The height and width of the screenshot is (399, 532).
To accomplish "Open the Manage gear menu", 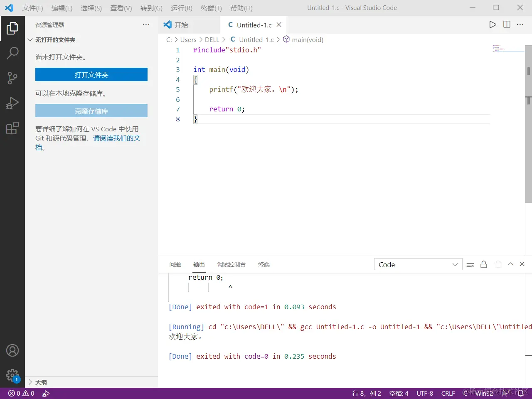I will 12,375.
